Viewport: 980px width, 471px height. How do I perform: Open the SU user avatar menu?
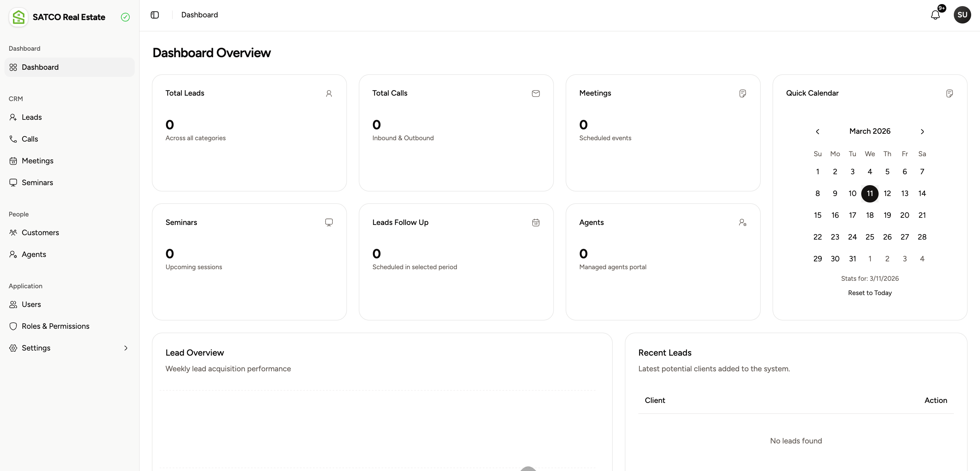point(962,14)
